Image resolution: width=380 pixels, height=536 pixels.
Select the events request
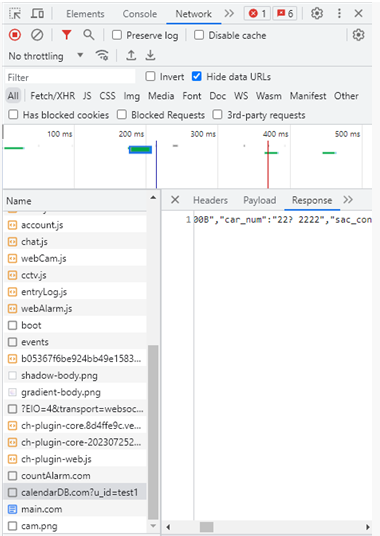(75, 342)
